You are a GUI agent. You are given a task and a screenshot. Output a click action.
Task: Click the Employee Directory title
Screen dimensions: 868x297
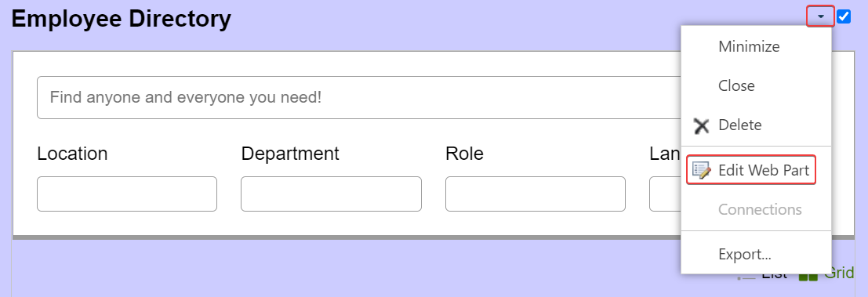[122, 20]
